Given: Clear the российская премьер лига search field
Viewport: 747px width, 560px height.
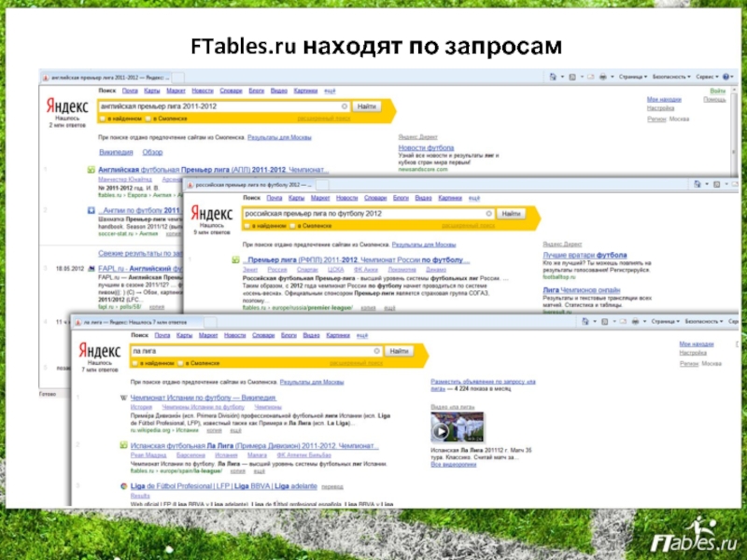Looking at the screenshot, I should pos(488,214).
